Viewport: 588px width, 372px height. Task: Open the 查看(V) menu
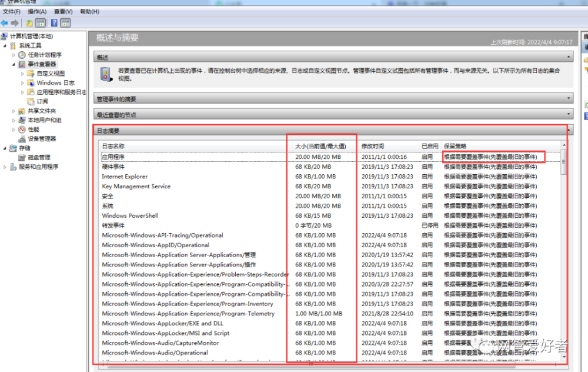pyautogui.click(x=63, y=12)
